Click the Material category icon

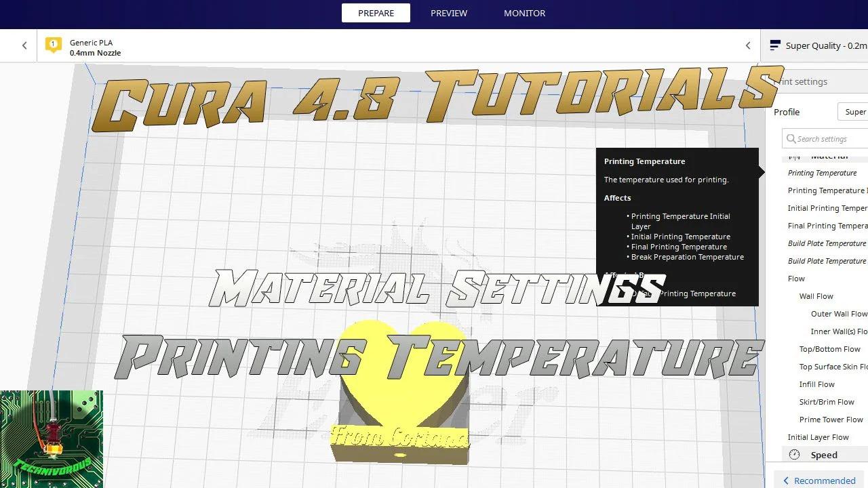point(794,155)
